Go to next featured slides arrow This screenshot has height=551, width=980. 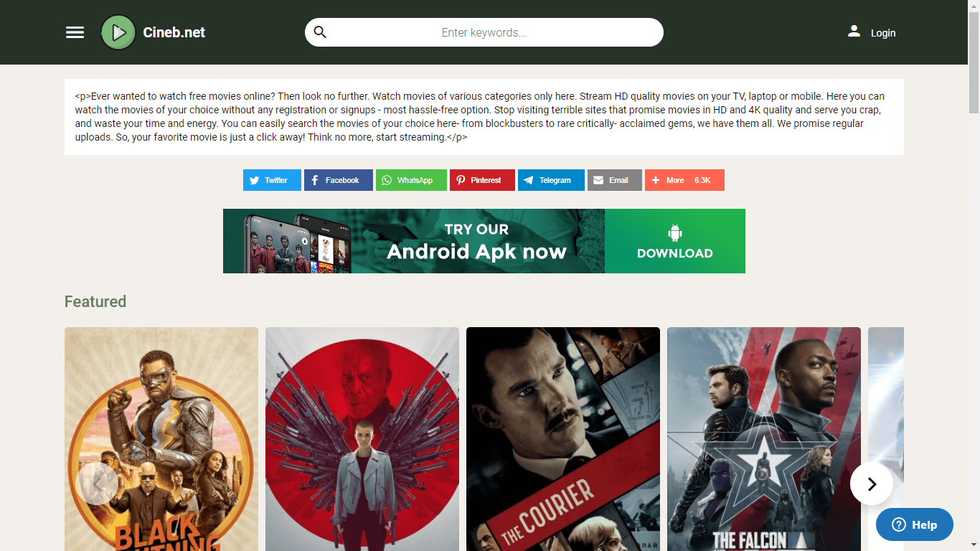click(x=872, y=484)
